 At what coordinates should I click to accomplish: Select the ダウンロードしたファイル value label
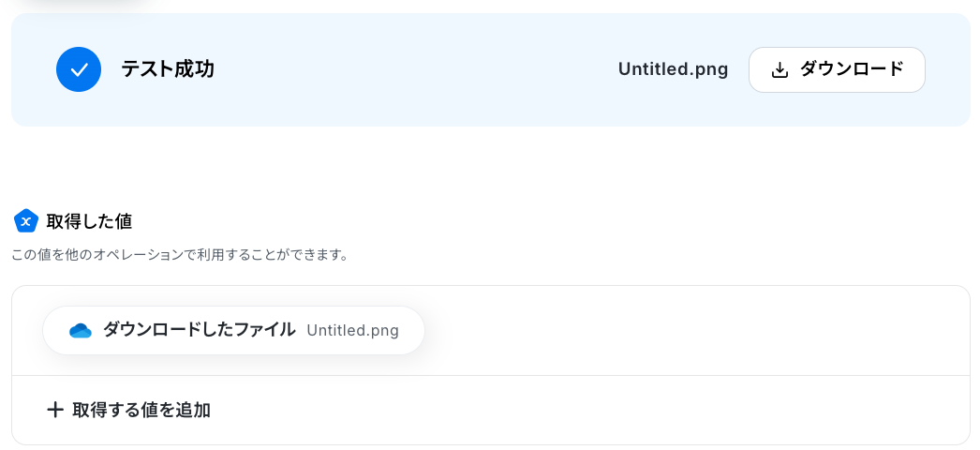tap(200, 330)
